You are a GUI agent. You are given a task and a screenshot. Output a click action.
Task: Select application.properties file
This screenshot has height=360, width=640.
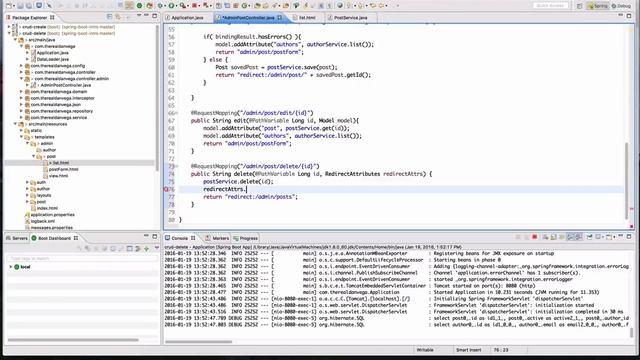click(52, 215)
